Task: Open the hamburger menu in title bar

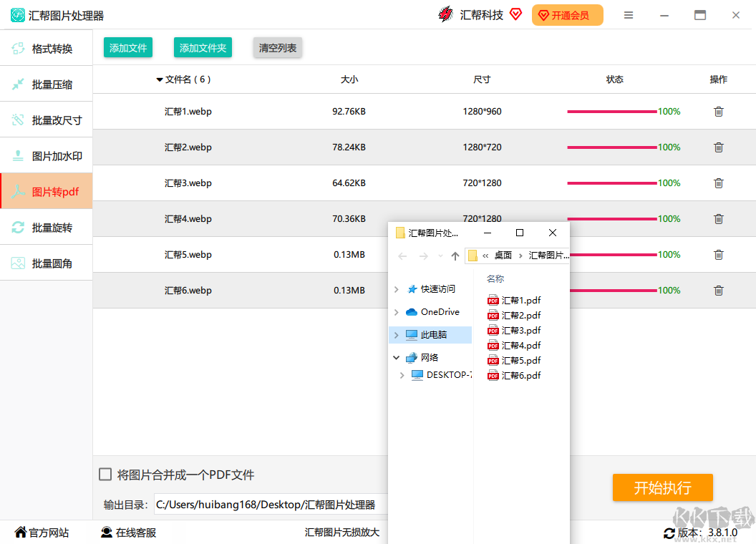Action: (x=629, y=15)
